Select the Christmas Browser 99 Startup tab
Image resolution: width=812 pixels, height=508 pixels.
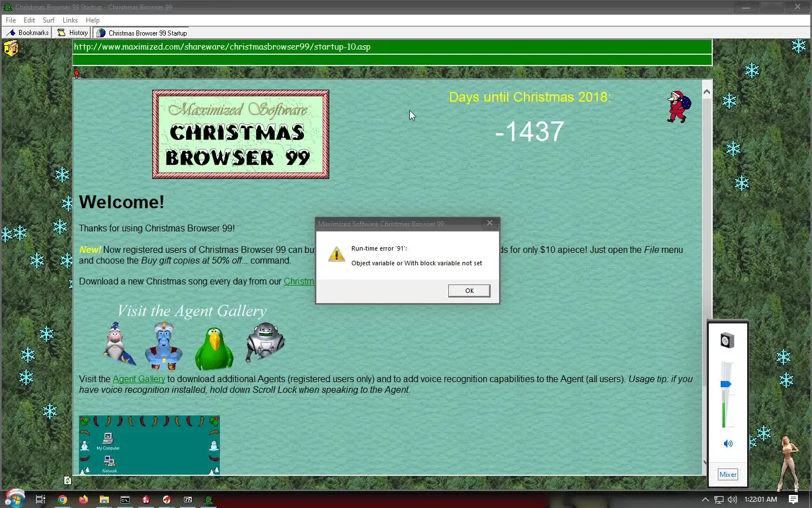pyautogui.click(x=141, y=33)
